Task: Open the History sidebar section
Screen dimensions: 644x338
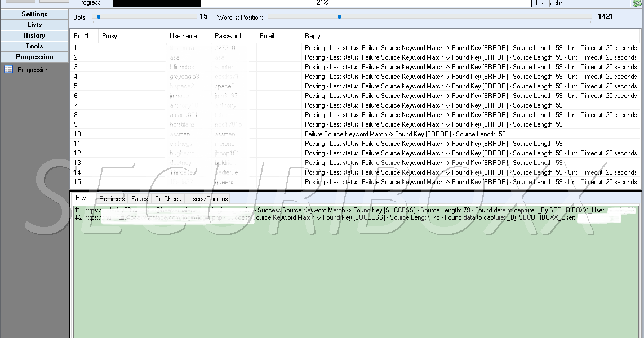Action: (x=34, y=35)
